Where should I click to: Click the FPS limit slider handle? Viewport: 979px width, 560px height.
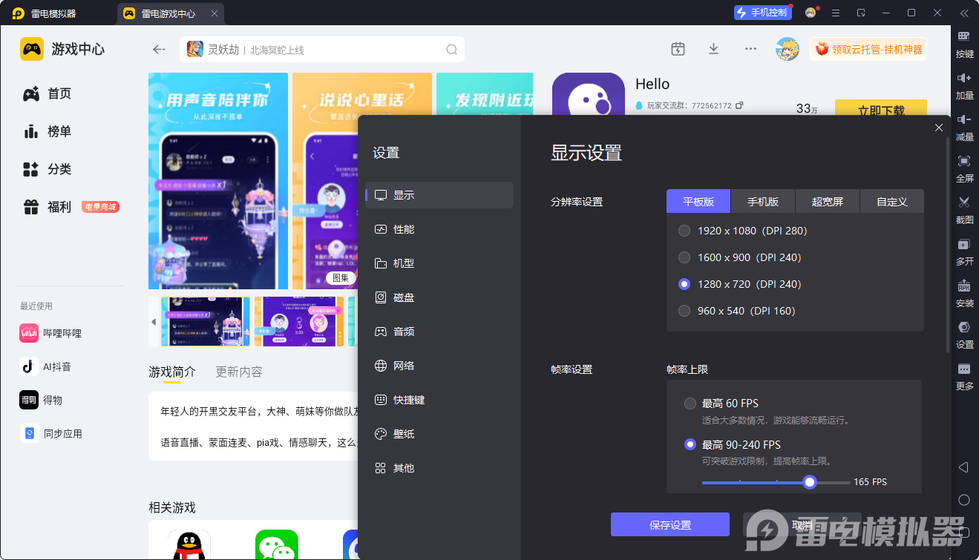pyautogui.click(x=810, y=482)
